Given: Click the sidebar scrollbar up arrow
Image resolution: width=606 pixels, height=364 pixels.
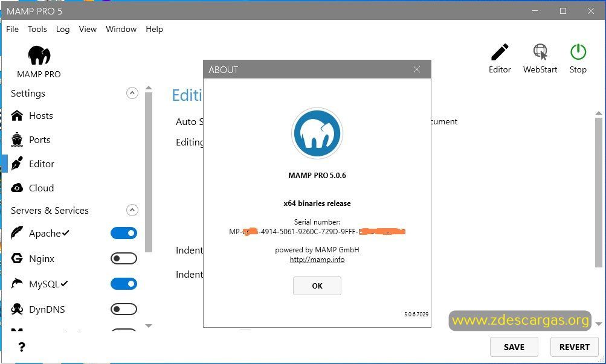Looking at the screenshot, I should tap(149, 88).
